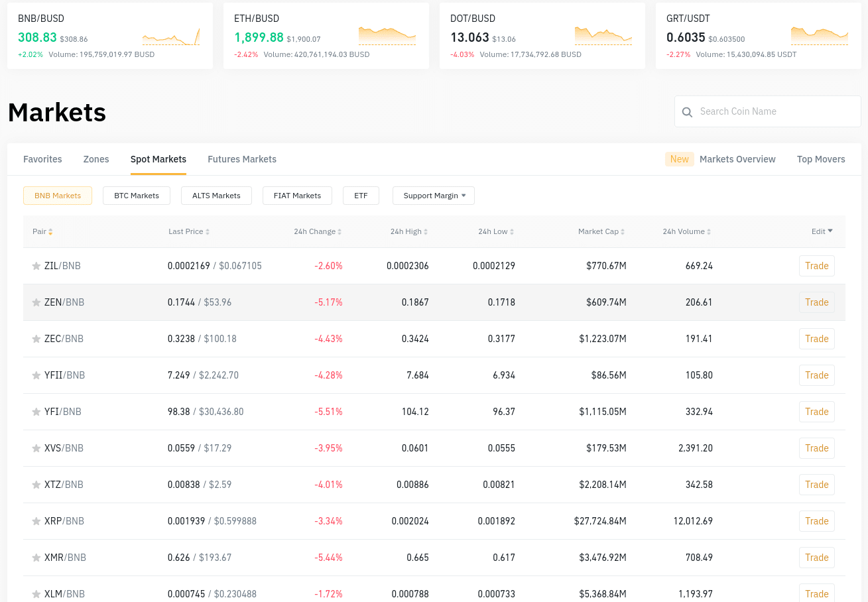Trade the ZIL/BNB pair
The width and height of the screenshot is (868, 602).
[x=817, y=266]
